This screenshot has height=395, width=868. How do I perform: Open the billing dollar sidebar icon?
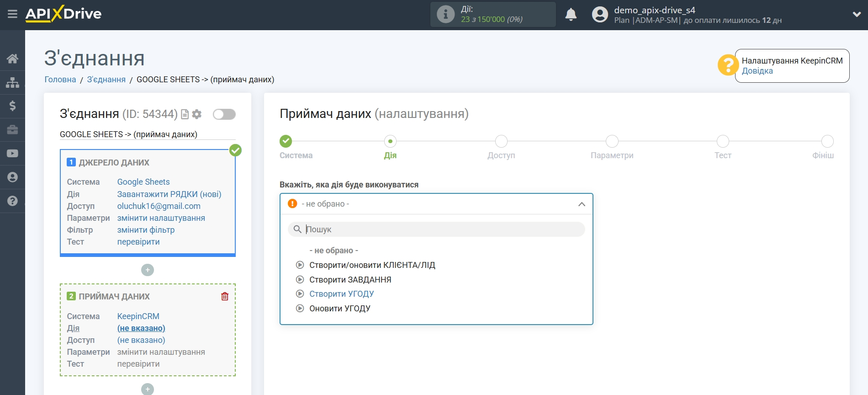click(x=12, y=106)
